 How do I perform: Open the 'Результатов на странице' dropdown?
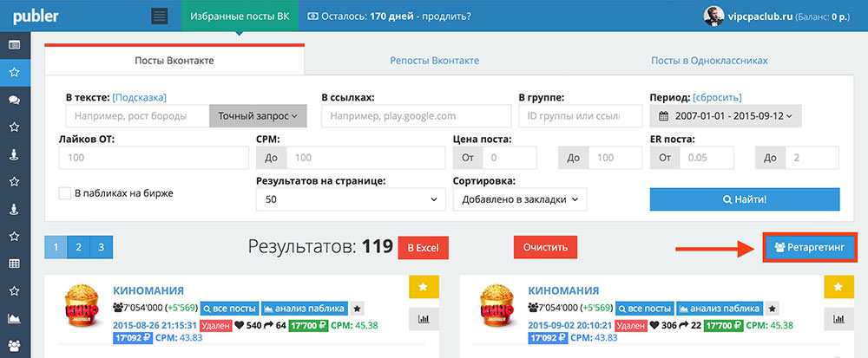[x=350, y=199]
